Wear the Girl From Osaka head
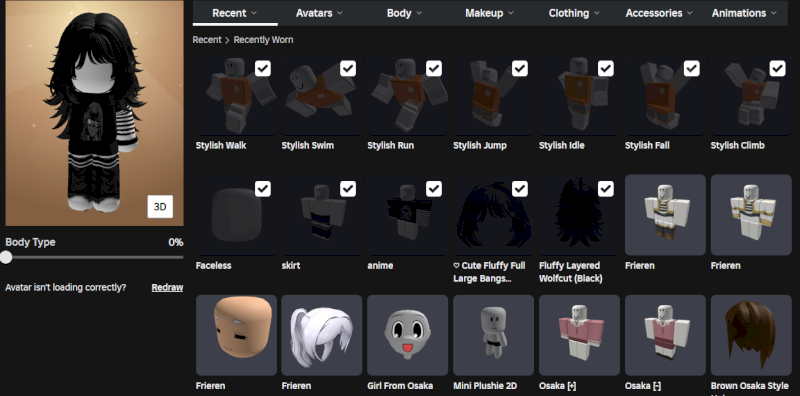This screenshot has height=396, width=800. [x=408, y=335]
